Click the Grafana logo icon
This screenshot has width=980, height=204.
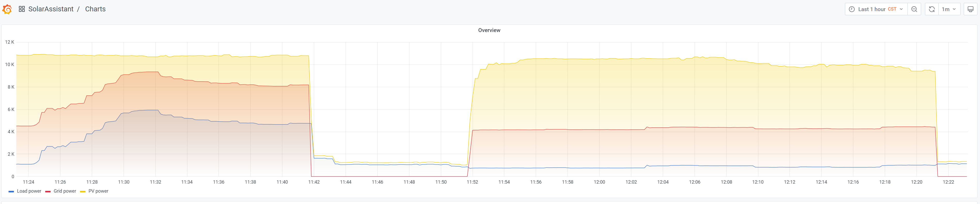tap(7, 9)
